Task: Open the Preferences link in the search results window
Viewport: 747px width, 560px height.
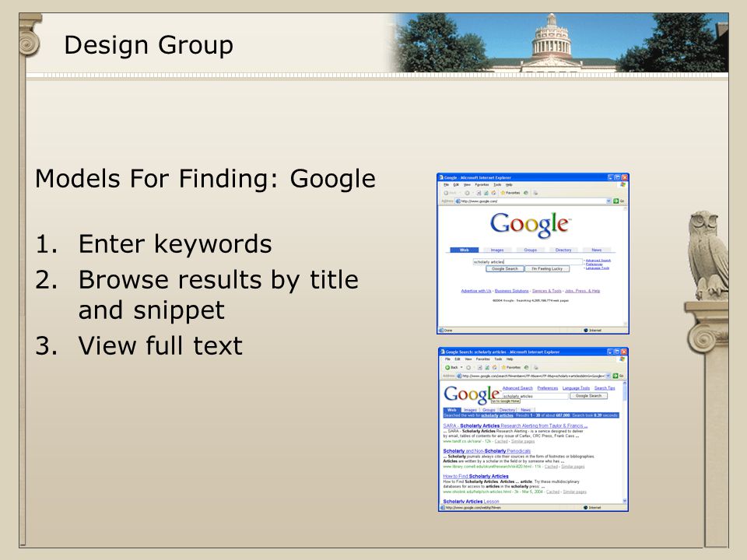Action: tap(548, 388)
